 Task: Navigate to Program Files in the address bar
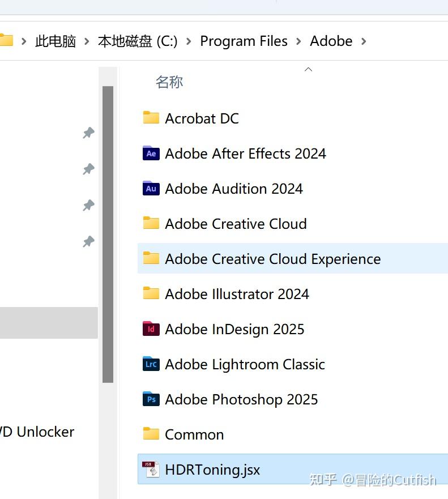coord(244,41)
